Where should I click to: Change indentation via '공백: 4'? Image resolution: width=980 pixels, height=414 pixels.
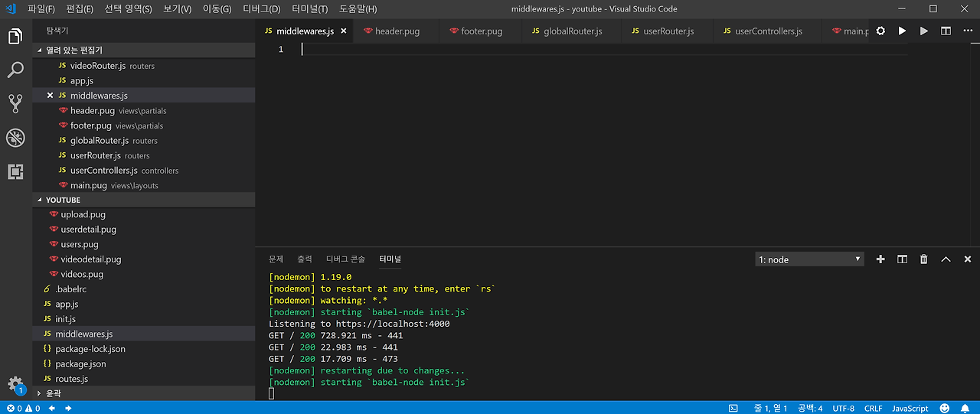pyautogui.click(x=810, y=408)
